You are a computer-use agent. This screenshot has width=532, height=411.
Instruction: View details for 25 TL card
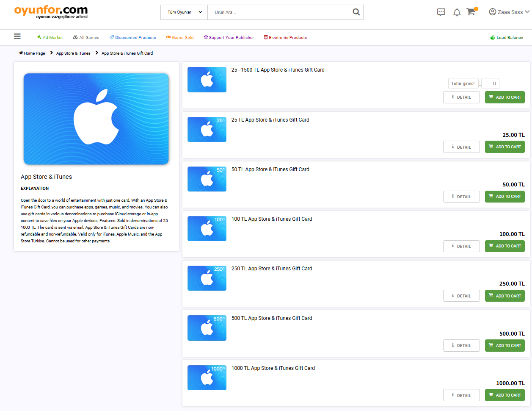click(x=461, y=147)
